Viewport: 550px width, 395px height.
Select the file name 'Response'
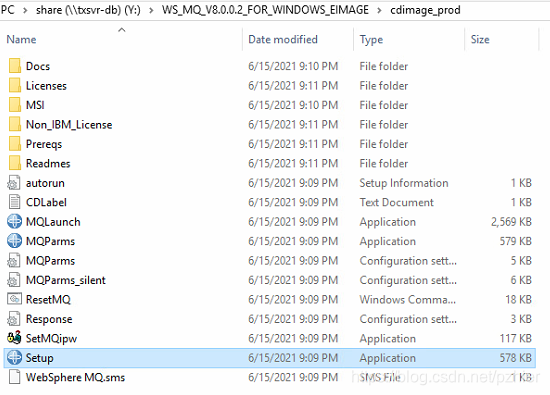pos(49,319)
